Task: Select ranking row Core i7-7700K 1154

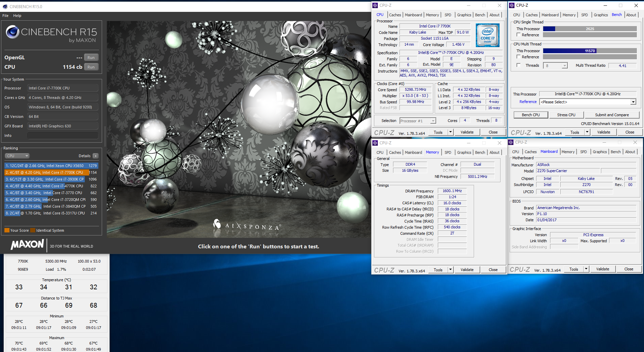Action: coord(51,172)
